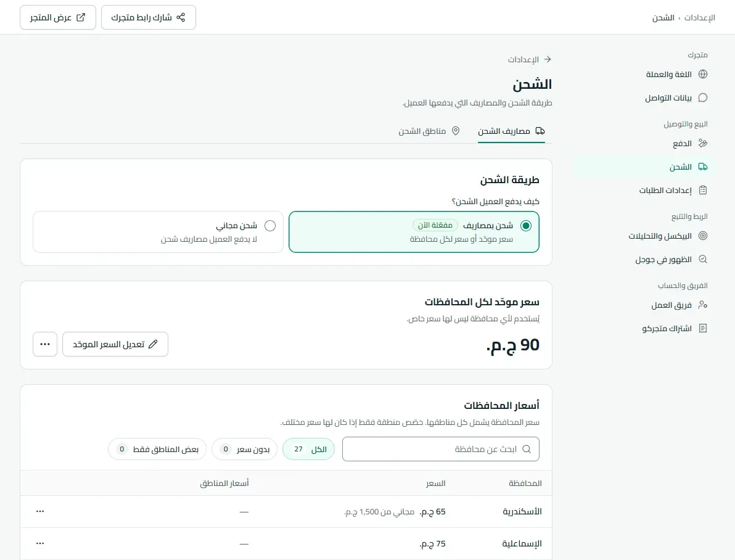Click the search-check icon beside الظهور في جوجل

pyautogui.click(x=703, y=259)
